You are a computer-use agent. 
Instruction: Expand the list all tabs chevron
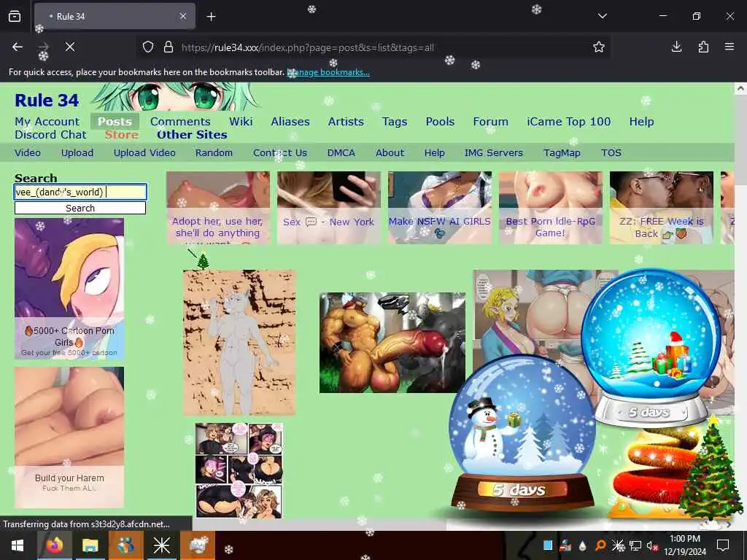pos(602,16)
